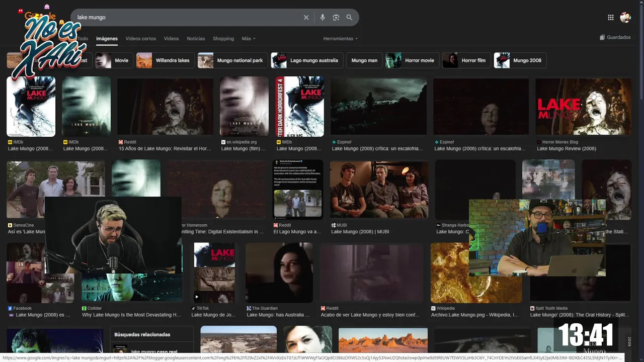Switch to the Imágenes tab
Screen dimensions: 644x362
point(107,39)
